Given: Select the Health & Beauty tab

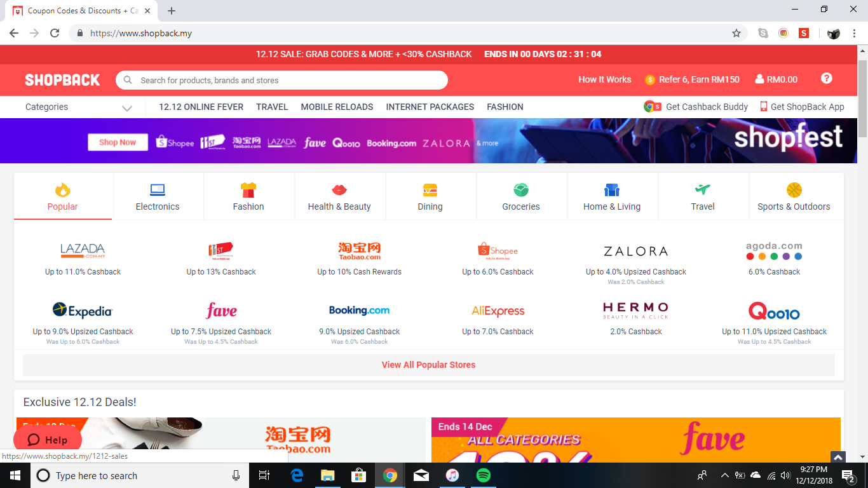Looking at the screenshot, I should pyautogui.click(x=339, y=197).
